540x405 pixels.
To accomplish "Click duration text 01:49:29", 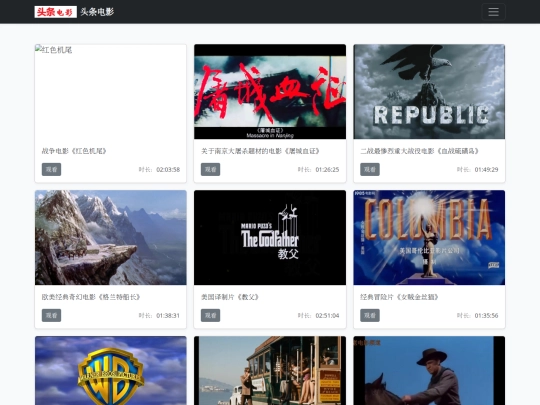I will coord(486,169).
